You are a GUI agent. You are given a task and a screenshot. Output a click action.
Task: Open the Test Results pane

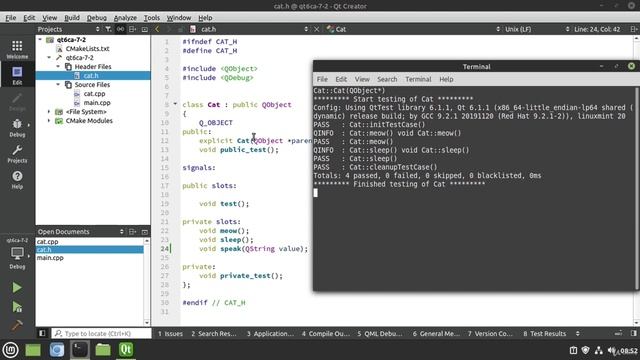pyautogui.click(x=545, y=333)
